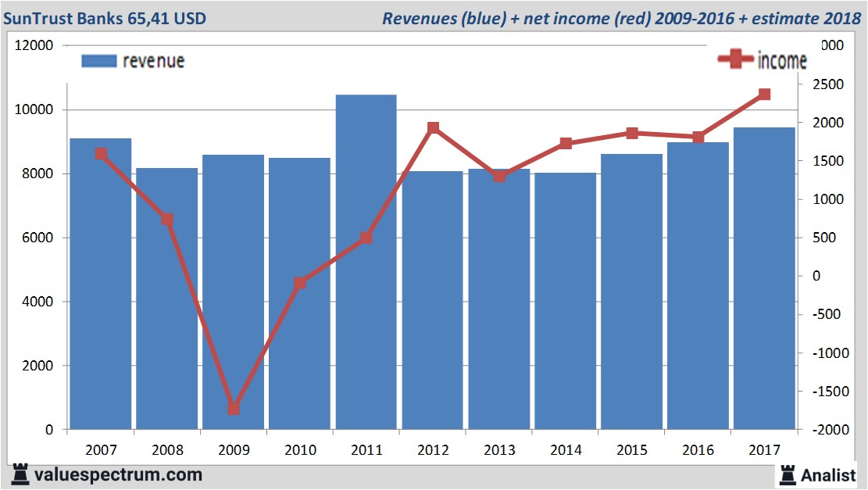Image resolution: width=868 pixels, height=490 pixels.
Task: Click the 2013 label on the x-axis
Action: 499,451
